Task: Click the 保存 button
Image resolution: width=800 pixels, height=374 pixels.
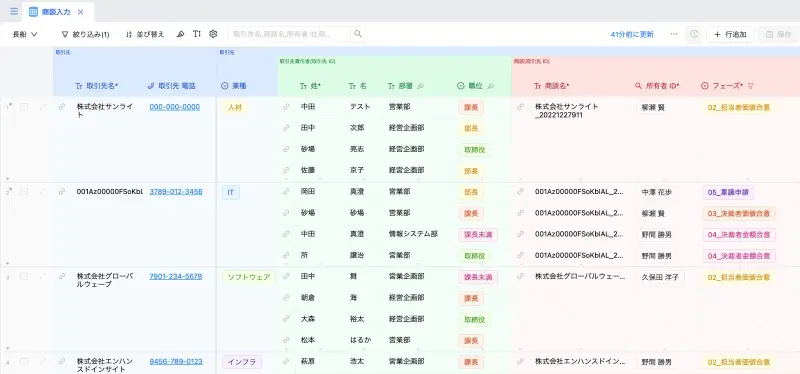Action: pos(778,34)
